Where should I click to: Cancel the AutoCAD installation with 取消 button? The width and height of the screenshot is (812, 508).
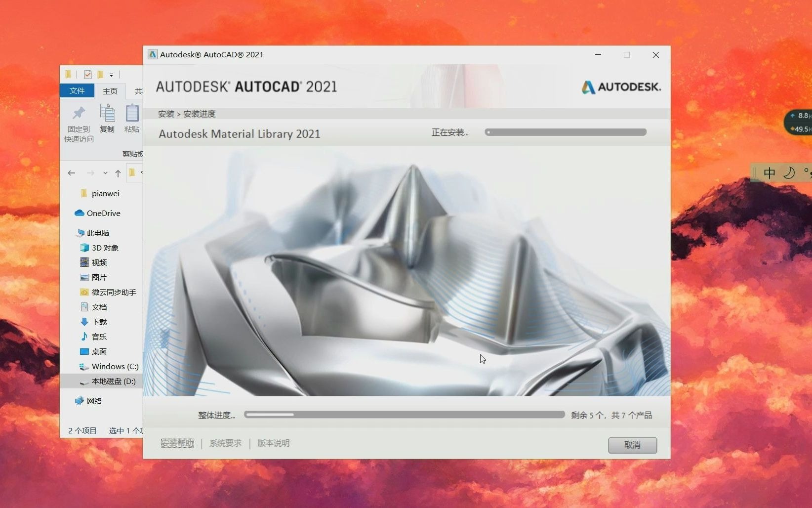632,445
